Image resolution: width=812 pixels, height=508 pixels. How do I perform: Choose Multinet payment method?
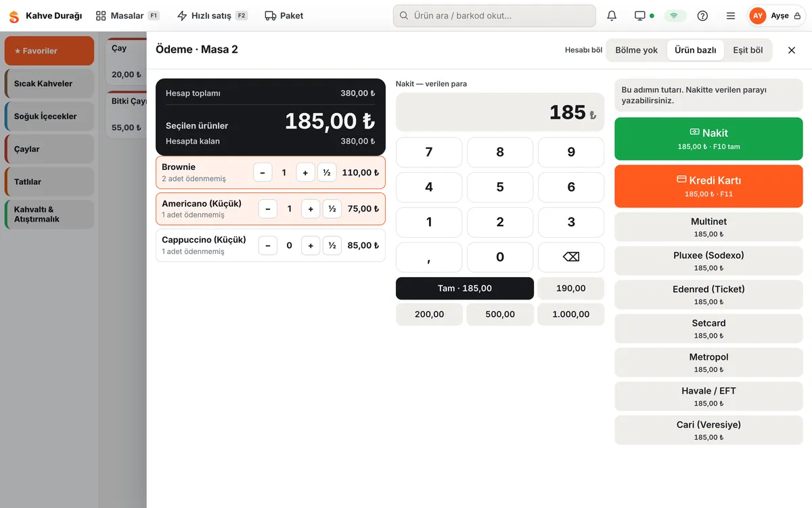[708, 227]
